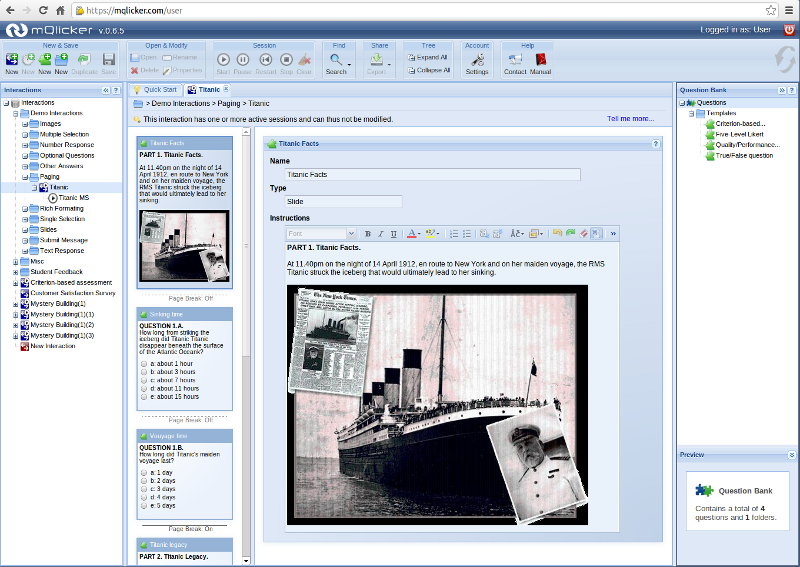Select answer 'c: 3 days'

point(144,489)
